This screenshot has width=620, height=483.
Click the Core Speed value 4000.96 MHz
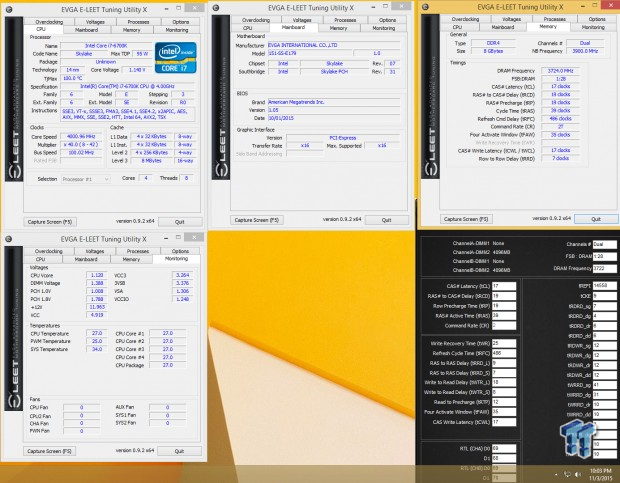click(x=81, y=136)
